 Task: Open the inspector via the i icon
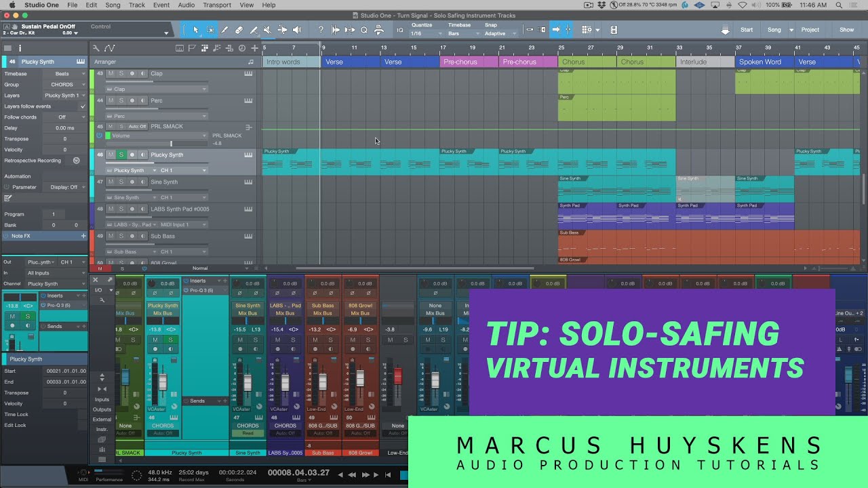tap(20, 48)
